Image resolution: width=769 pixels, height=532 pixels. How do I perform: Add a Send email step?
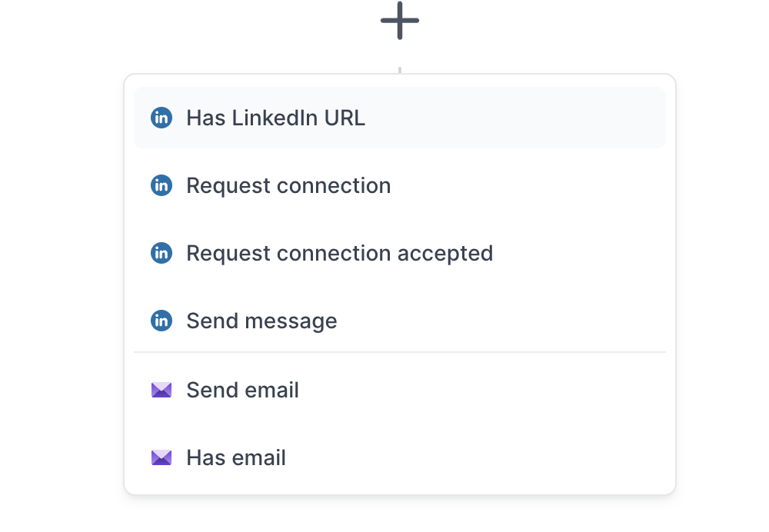click(400, 390)
